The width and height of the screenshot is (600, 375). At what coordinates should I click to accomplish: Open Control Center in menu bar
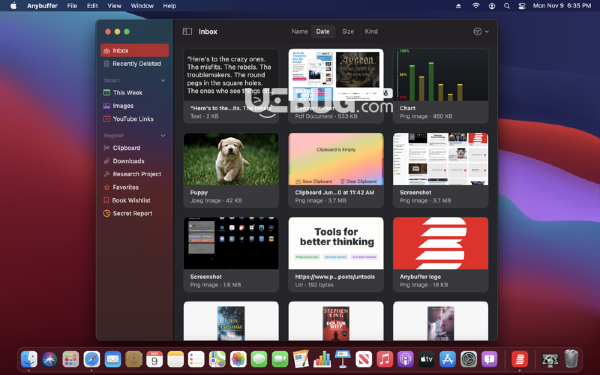522,6
